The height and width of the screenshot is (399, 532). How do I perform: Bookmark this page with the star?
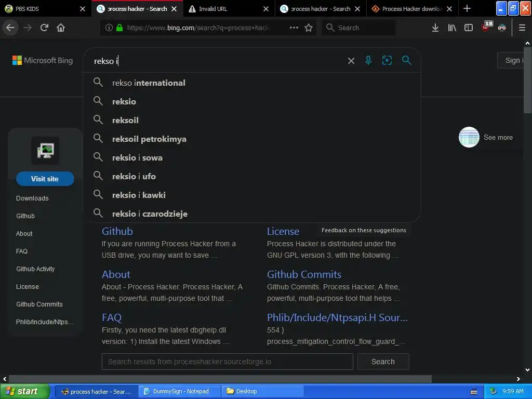pyautogui.click(x=309, y=28)
